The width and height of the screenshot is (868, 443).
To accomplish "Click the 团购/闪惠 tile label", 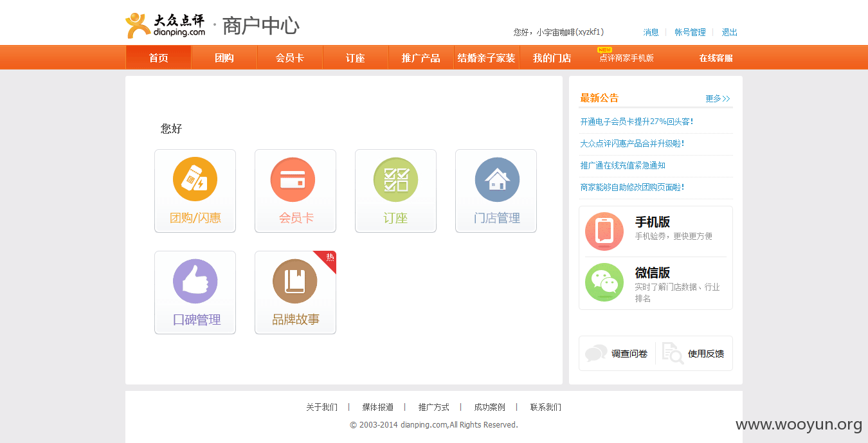I will pos(195,218).
